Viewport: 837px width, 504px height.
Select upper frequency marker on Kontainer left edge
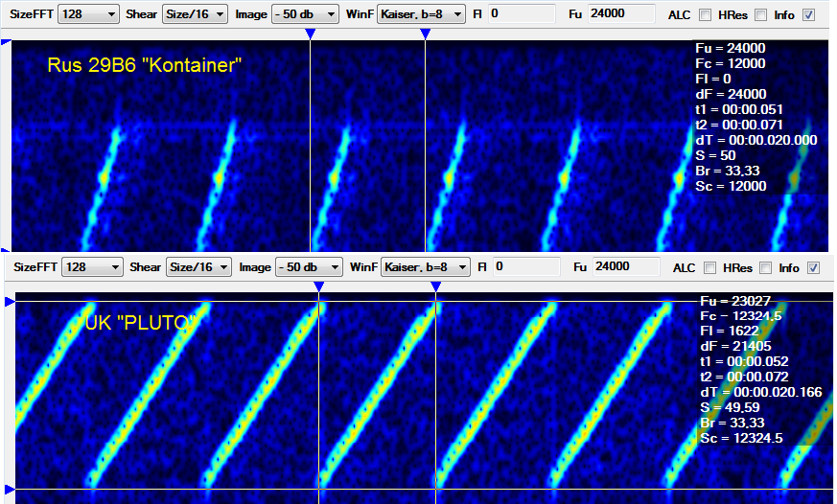coord(6,41)
